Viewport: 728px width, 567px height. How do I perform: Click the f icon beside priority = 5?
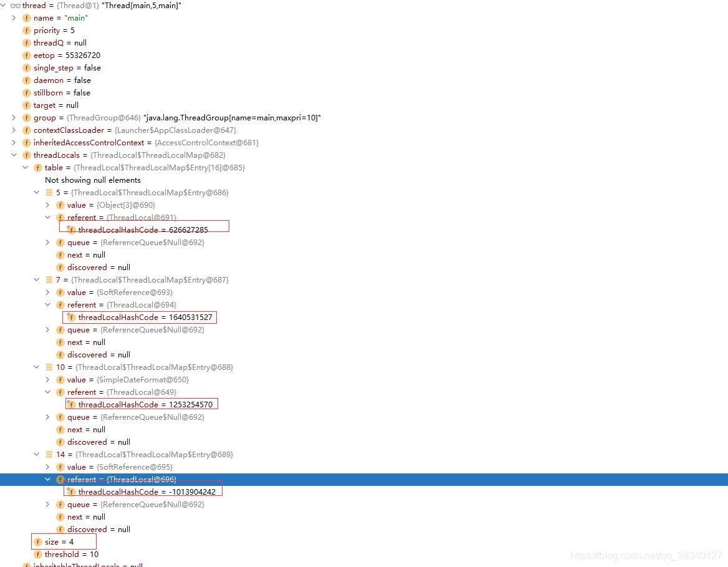[x=26, y=30]
